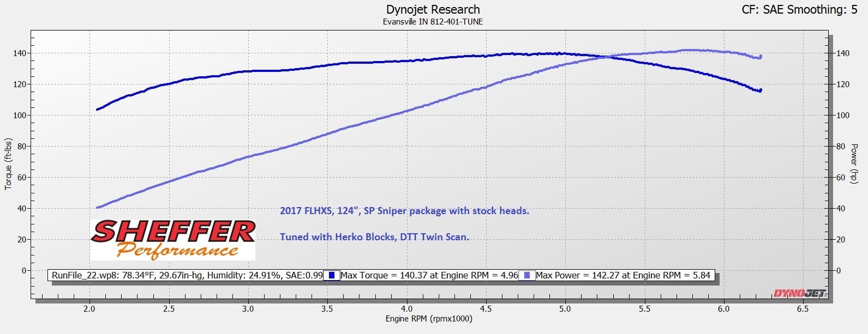
Task: Select the 2017 FLHXS 124" annotation text
Action: [x=404, y=211]
